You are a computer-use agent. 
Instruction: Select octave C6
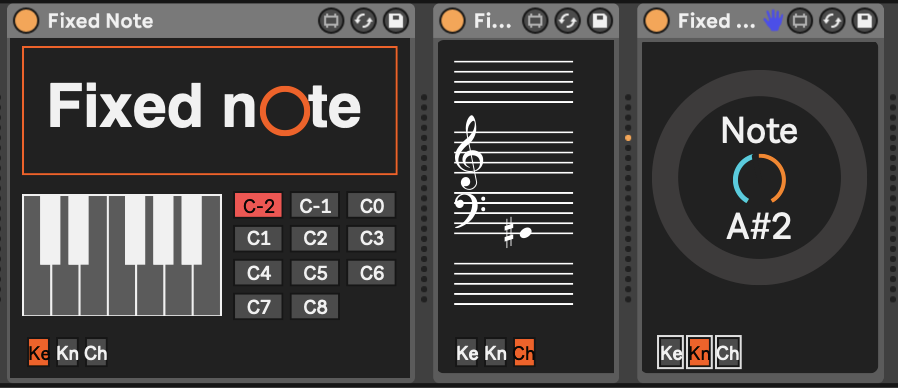tap(372, 273)
